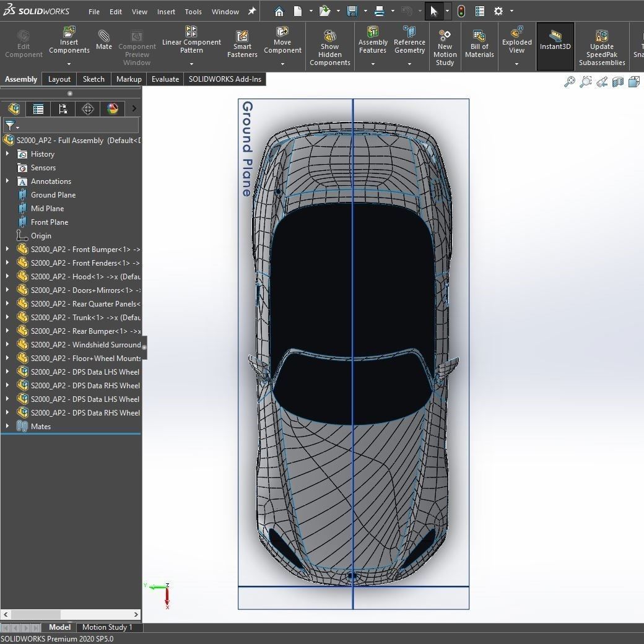Select the Ground Plane item
644x644 pixels.
[53, 194]
